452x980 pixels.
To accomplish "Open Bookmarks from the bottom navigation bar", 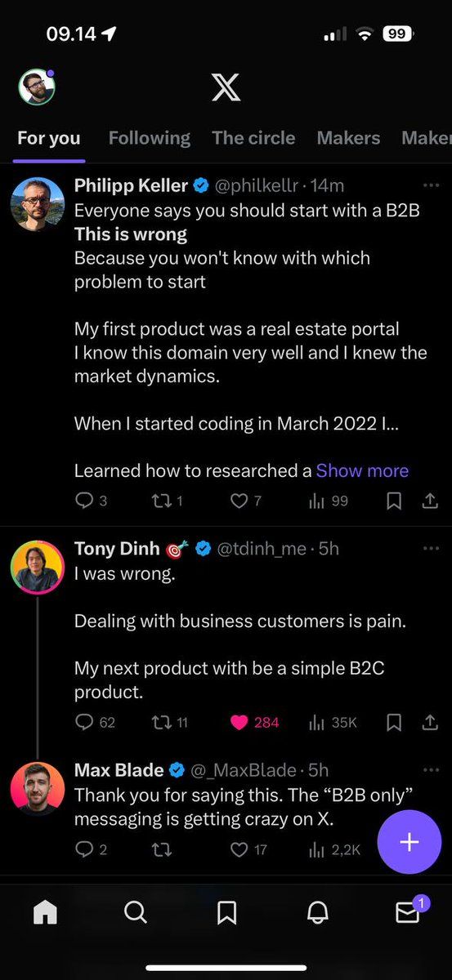I will (x=226, y=912).
